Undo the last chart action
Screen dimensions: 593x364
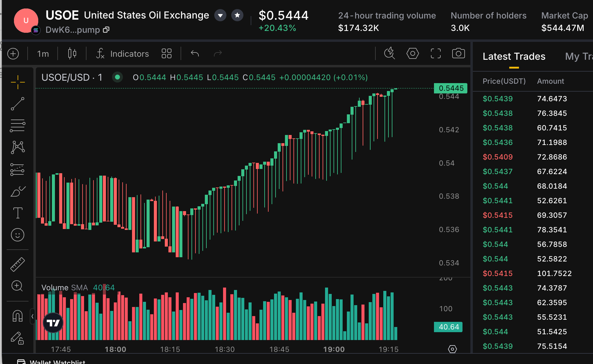click(195, 54)
